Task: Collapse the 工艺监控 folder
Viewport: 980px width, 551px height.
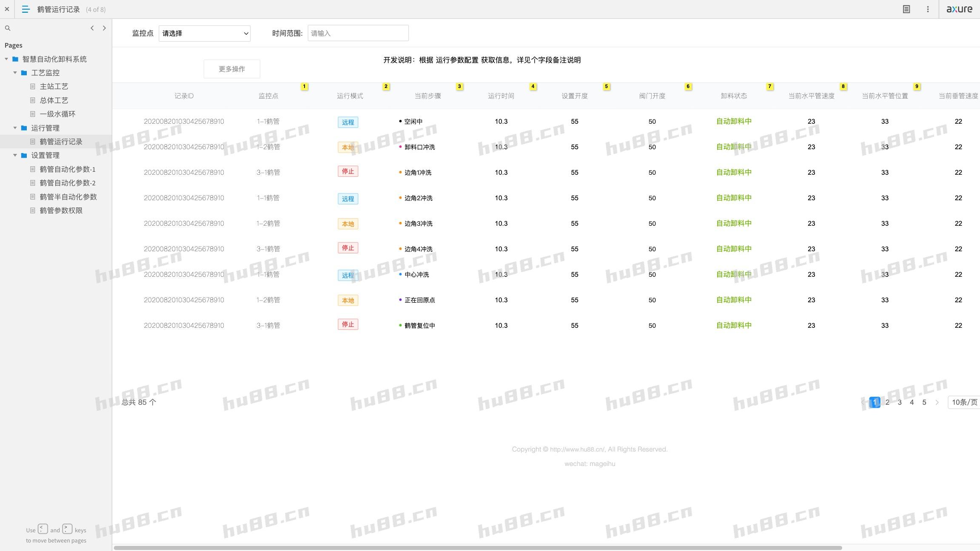Action: coord(15,73)
